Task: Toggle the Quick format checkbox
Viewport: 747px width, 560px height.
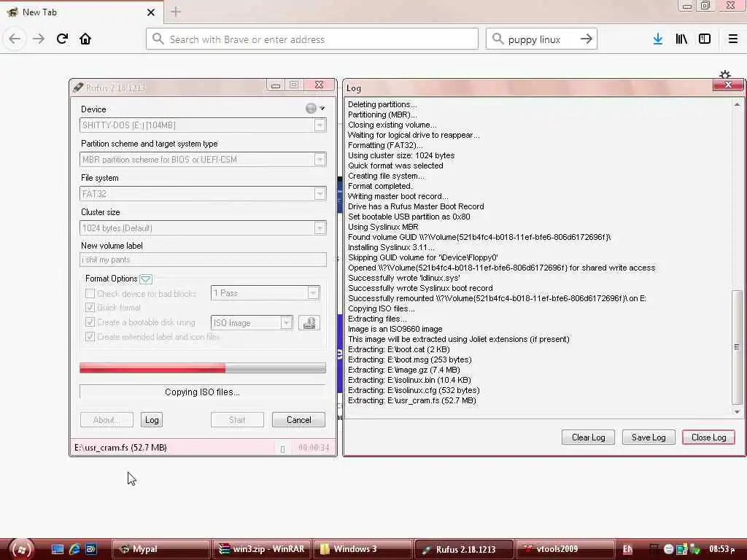Action: pos(90,308)
